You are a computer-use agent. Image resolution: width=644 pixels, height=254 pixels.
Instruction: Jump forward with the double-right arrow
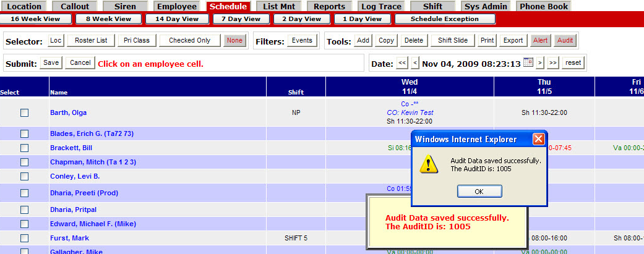pyautogui.click(x=553, y=63)
